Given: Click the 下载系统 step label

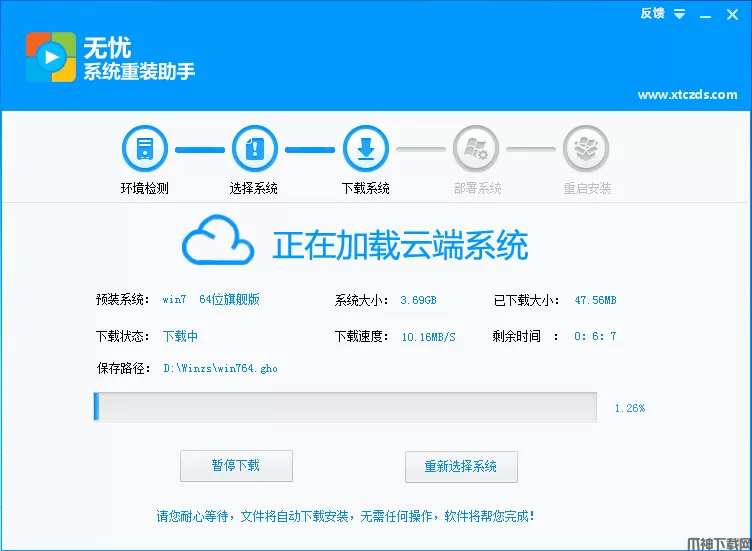Looking at the screenshot, I should (365, 188).
